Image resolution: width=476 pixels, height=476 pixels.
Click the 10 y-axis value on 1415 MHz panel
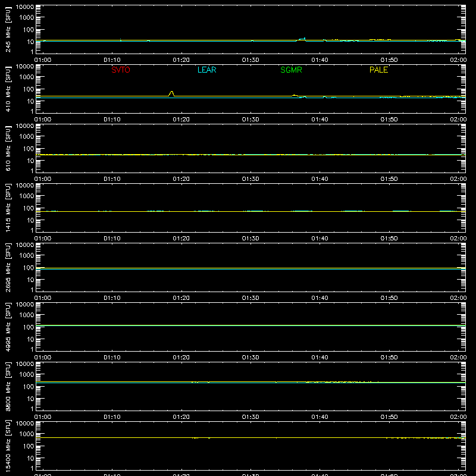pos(30,220)
